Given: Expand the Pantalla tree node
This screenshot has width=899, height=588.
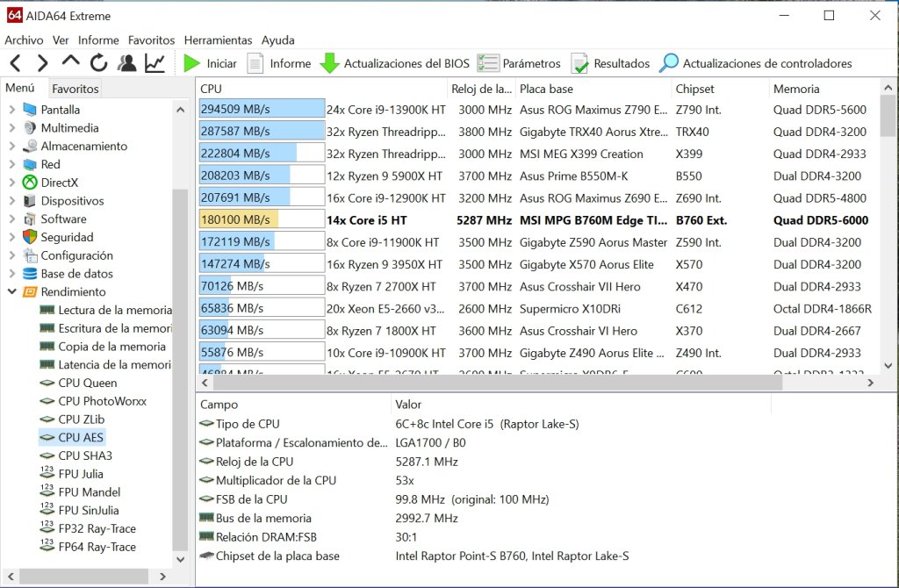Looking at the screenshot, I should click(12, 110).
